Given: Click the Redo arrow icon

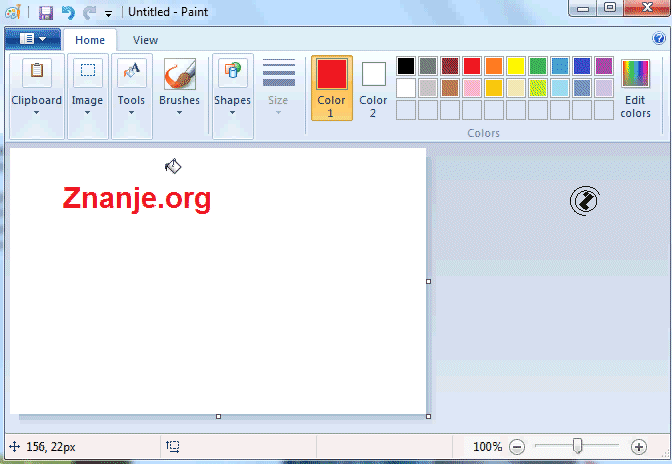Looking at the screenshot, I should pyautogui.click(x=89, y=13).
